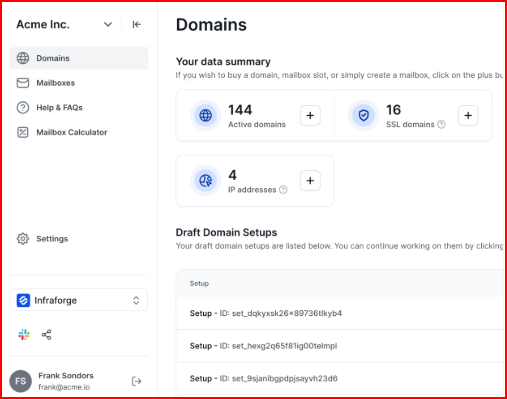Viewport: 507px width, 399px height.
Task: Click the 16 SSL domains count
Action: coord(393,110)
